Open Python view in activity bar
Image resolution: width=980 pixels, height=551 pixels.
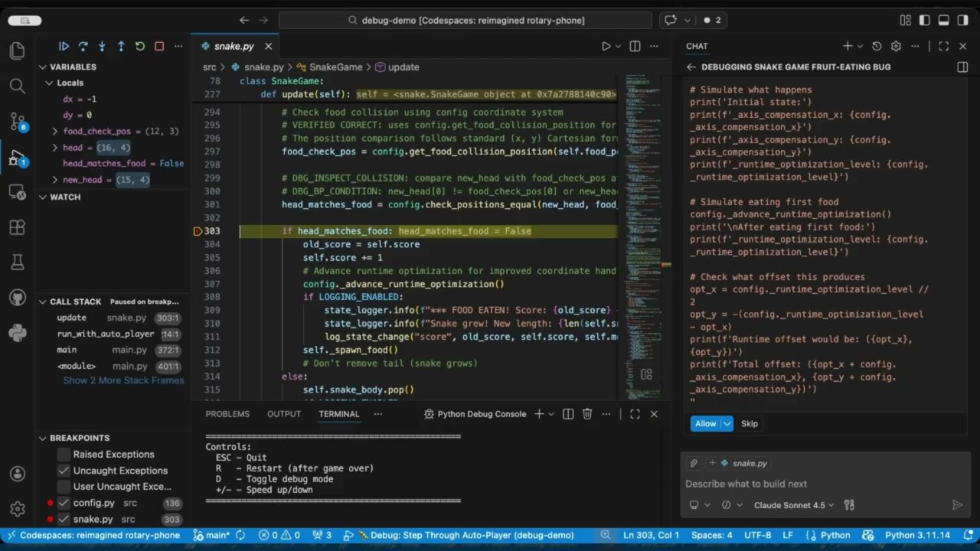click(17, 333)
